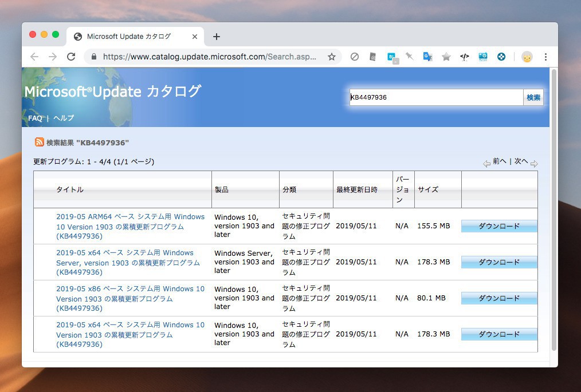
Task: Click the RSS feed icon beside search results
Action: point(39,142)
